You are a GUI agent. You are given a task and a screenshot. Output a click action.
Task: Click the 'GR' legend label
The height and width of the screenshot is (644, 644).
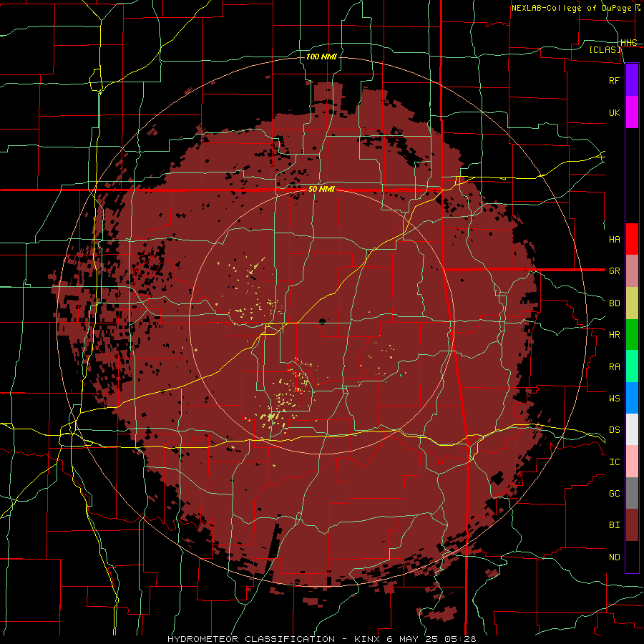click(x=615, y=271)
